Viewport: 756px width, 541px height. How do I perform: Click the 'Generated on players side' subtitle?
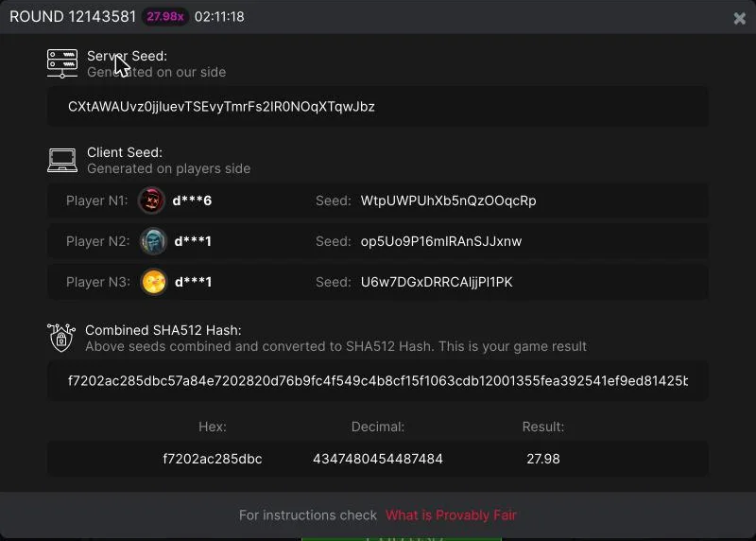[x=169, y=168]
